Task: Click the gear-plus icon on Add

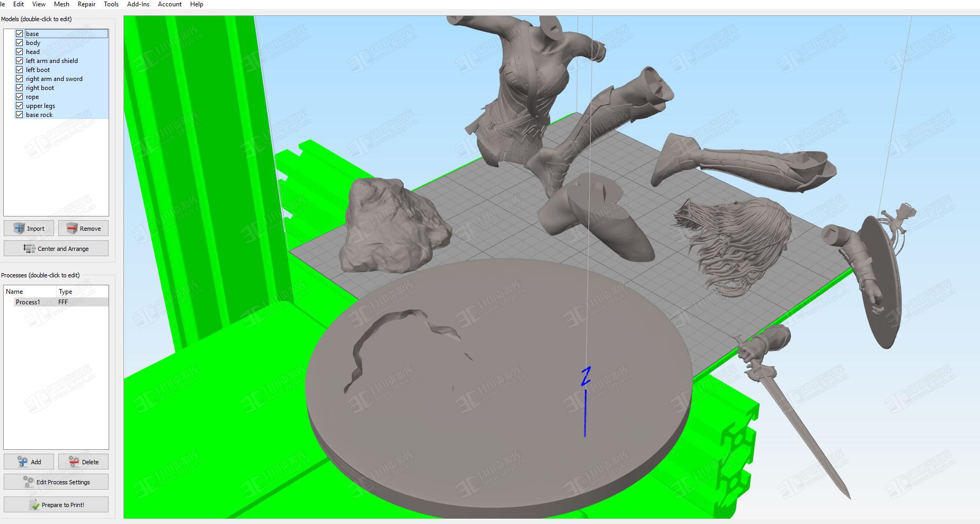Action: tap(23, 462)
